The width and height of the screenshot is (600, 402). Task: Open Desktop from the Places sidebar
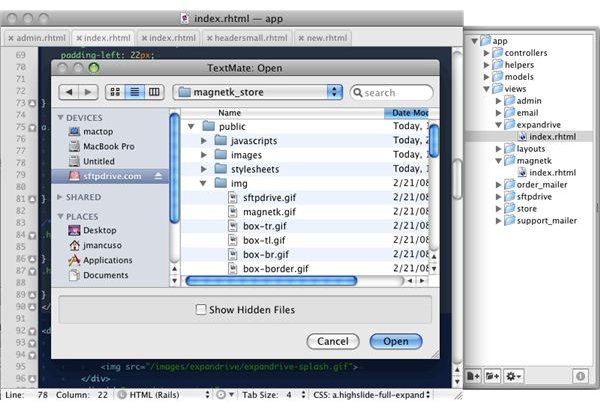pos(99,230)
